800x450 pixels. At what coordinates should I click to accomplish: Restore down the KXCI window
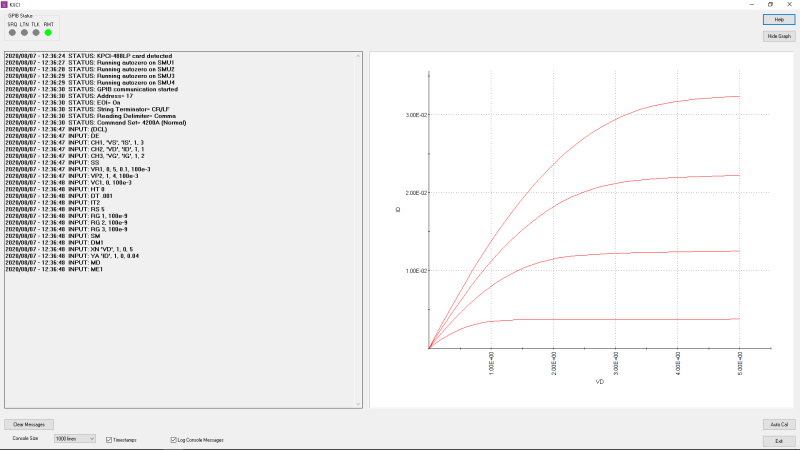(x=770, y=5)
